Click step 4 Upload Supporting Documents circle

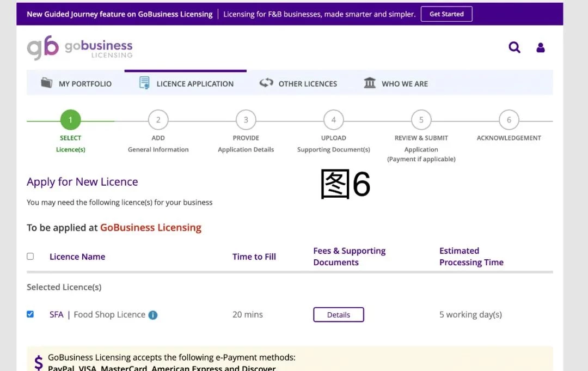334,120
